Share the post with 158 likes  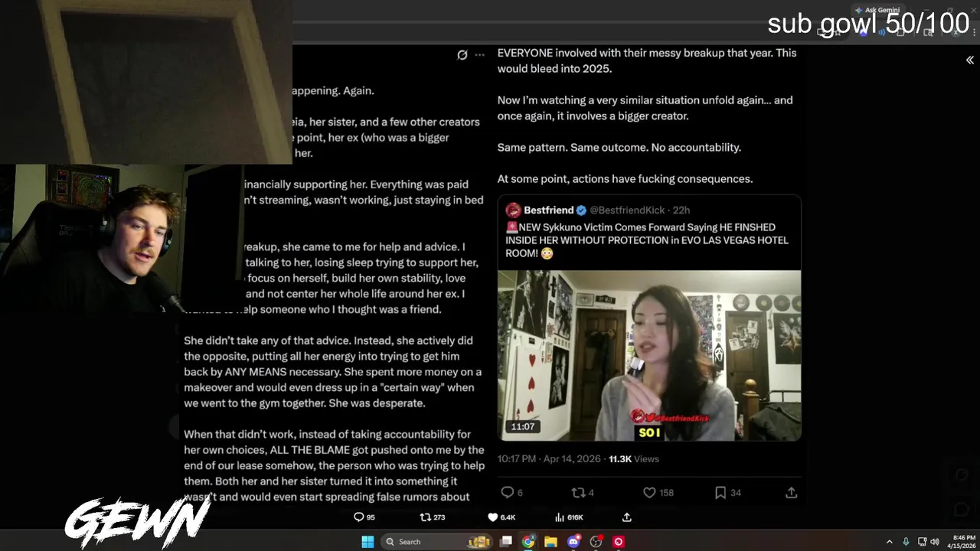click(792, 493)
